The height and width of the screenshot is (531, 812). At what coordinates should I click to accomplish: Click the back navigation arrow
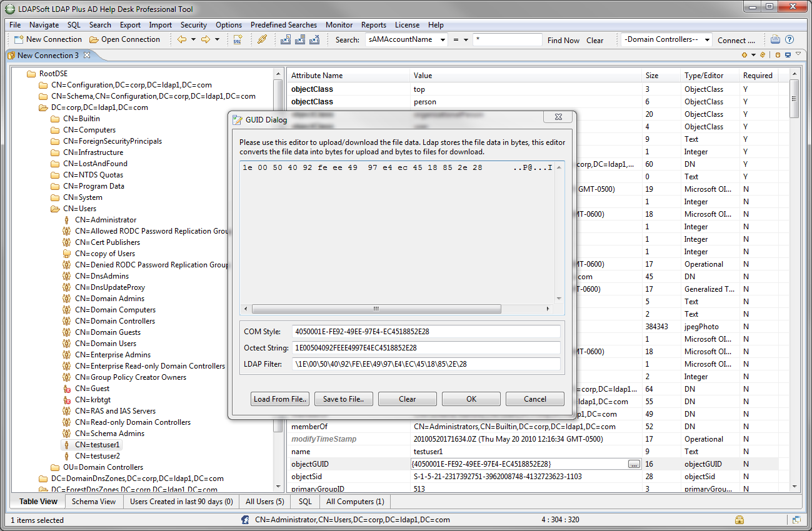182,39
